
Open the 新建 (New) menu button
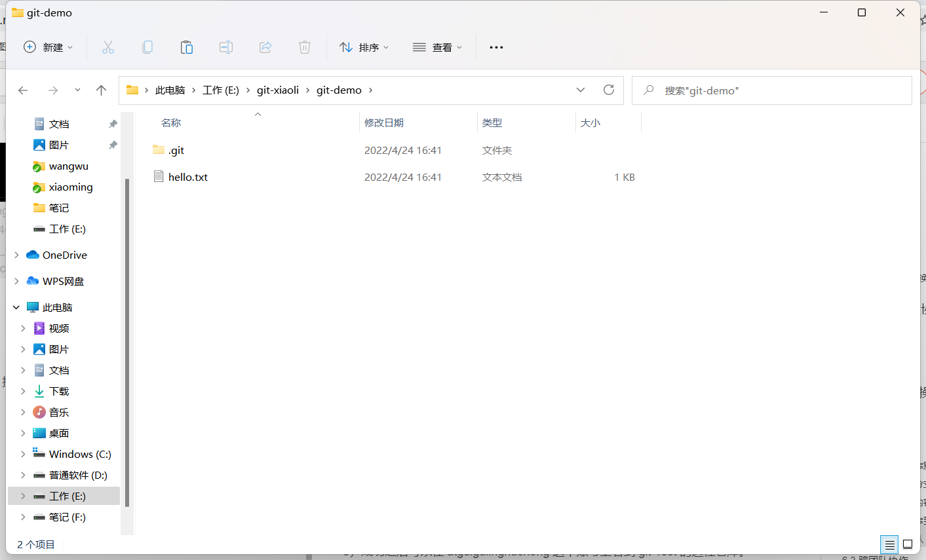point(48,47)
